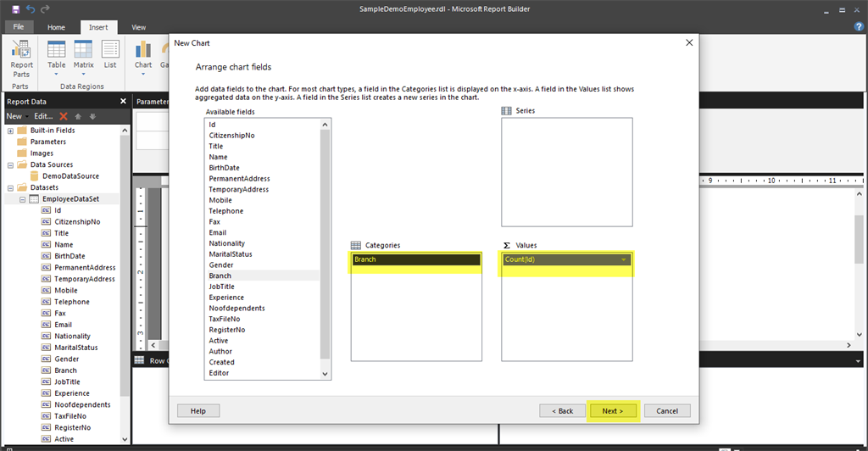The image size is (868, 451).
Task: Expand the Built-in Fields node
Action: point(10,131)
